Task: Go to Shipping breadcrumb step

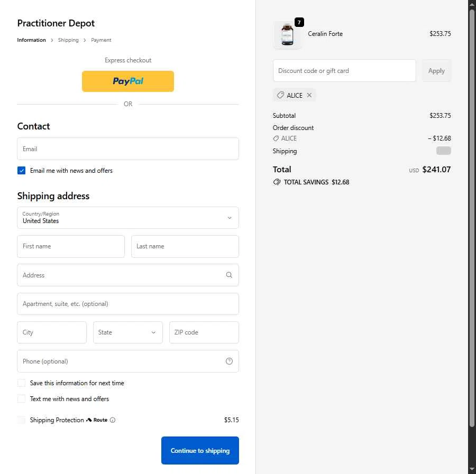Action: [68, 40]
